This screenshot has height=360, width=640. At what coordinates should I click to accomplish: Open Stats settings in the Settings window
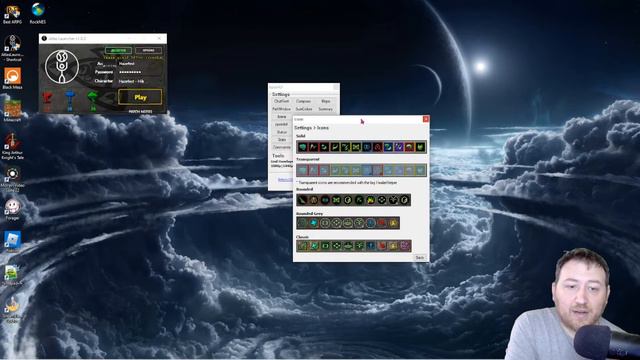(x=282, y=140)
